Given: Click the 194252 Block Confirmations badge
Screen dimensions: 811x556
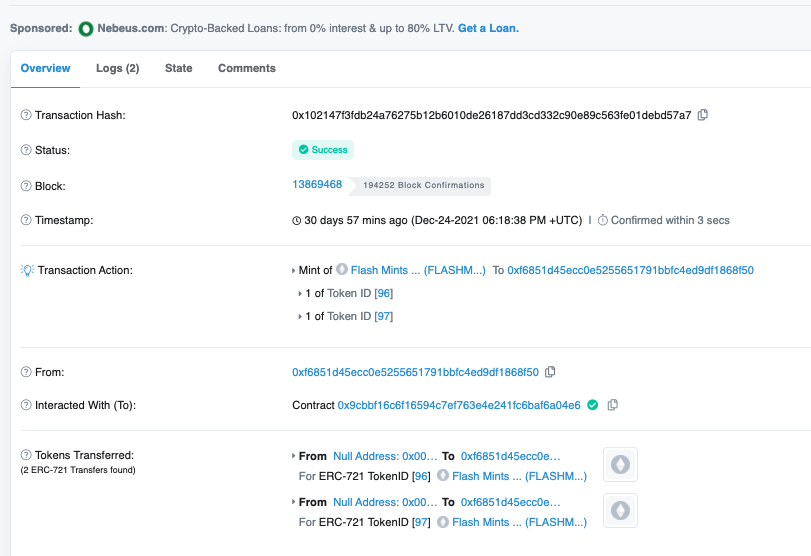Looking at the screenshot, I should [x=419, y=185].
